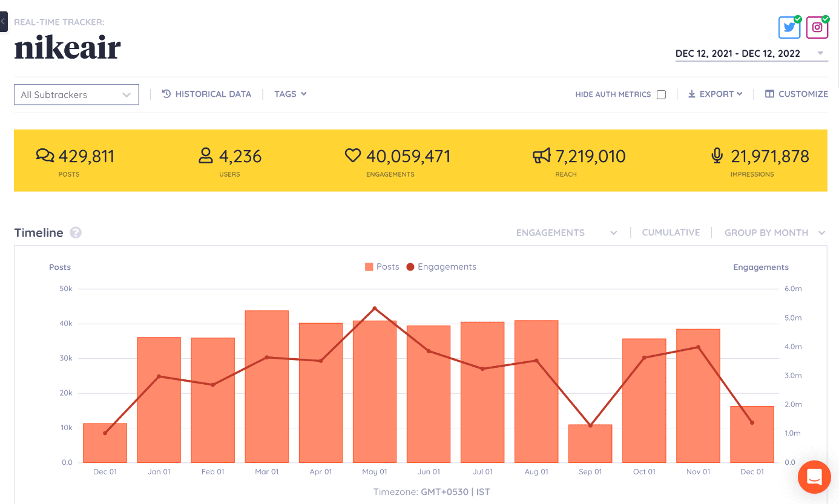Expand the Tags dropdown
This screenshot has width=839, height=504.
point(291,94)
